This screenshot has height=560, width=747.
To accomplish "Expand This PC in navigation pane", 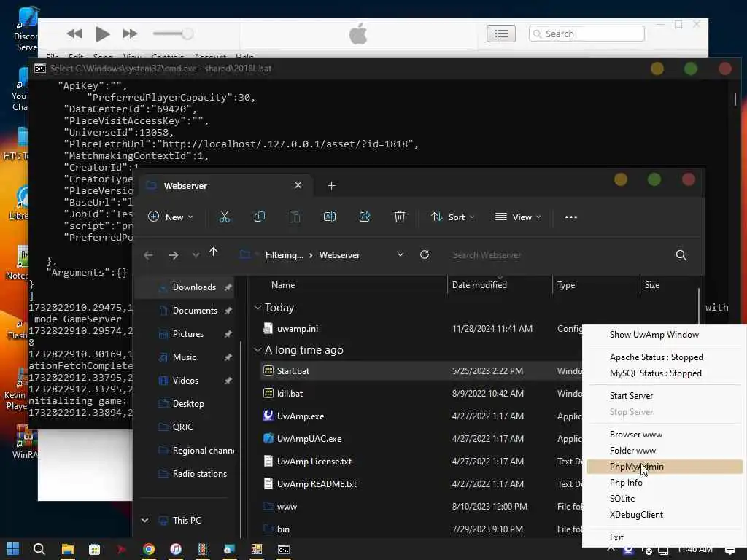I will (145, 521).
